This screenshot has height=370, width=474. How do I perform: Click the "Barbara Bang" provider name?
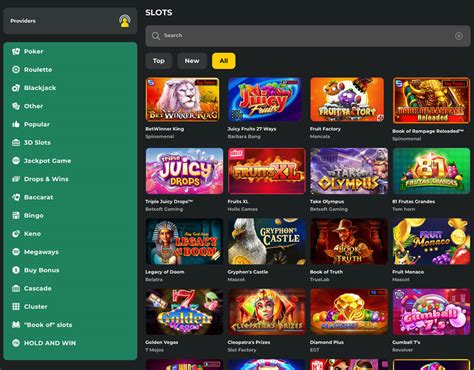coord(244,137)
